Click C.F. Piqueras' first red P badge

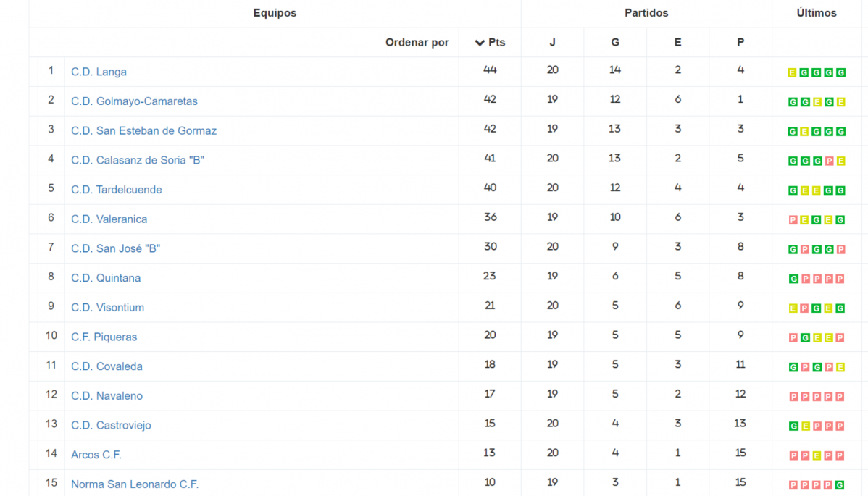[x=792, y=338]
